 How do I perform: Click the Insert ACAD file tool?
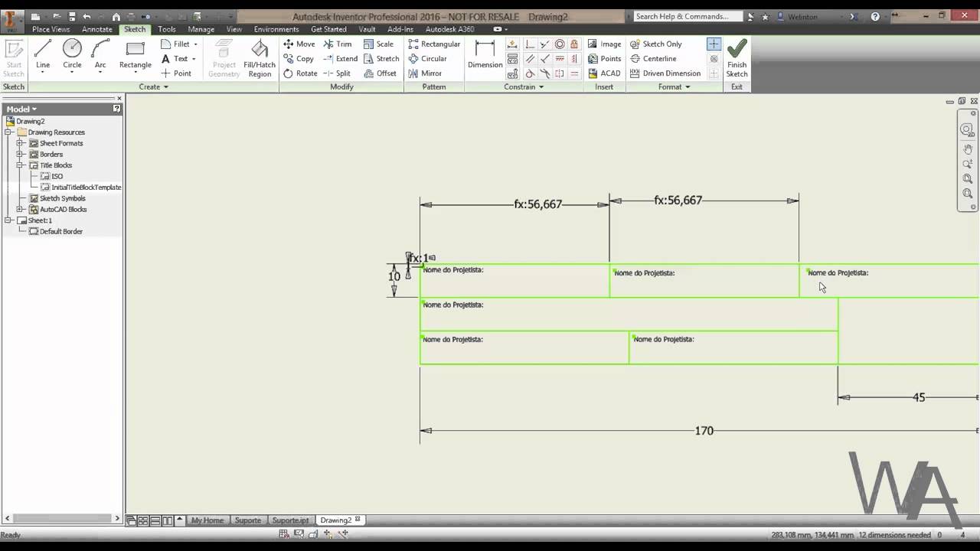(x=604, y=73)
